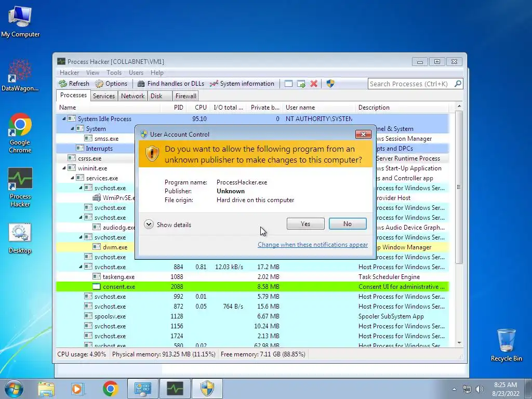Open the Users menu
532x399 pixels.
point(136,73)
